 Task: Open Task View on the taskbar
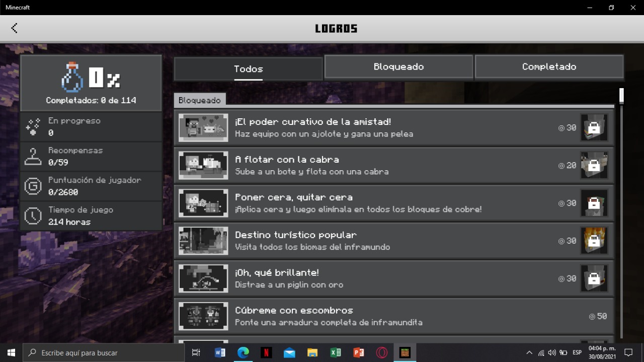(196, 352)
